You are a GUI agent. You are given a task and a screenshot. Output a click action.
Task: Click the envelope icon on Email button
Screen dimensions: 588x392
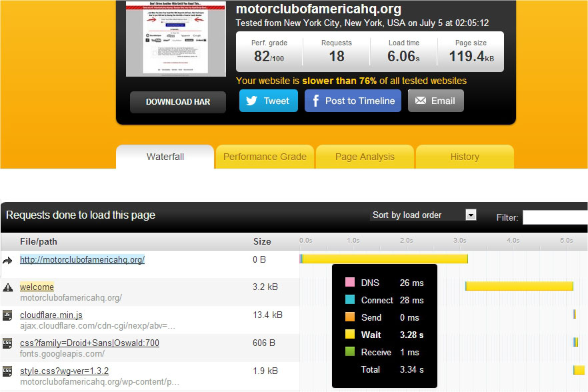coord(421,101)
